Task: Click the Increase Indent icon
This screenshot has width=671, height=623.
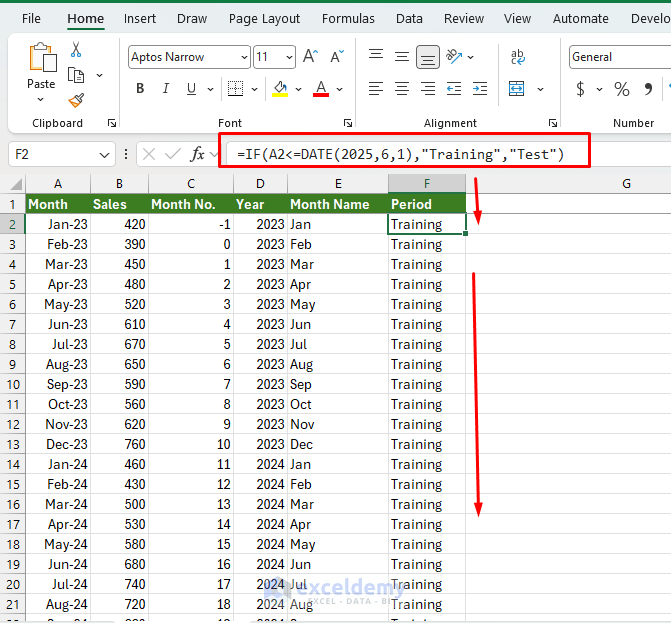Action: pyautogui.click(x=480, y=89)
